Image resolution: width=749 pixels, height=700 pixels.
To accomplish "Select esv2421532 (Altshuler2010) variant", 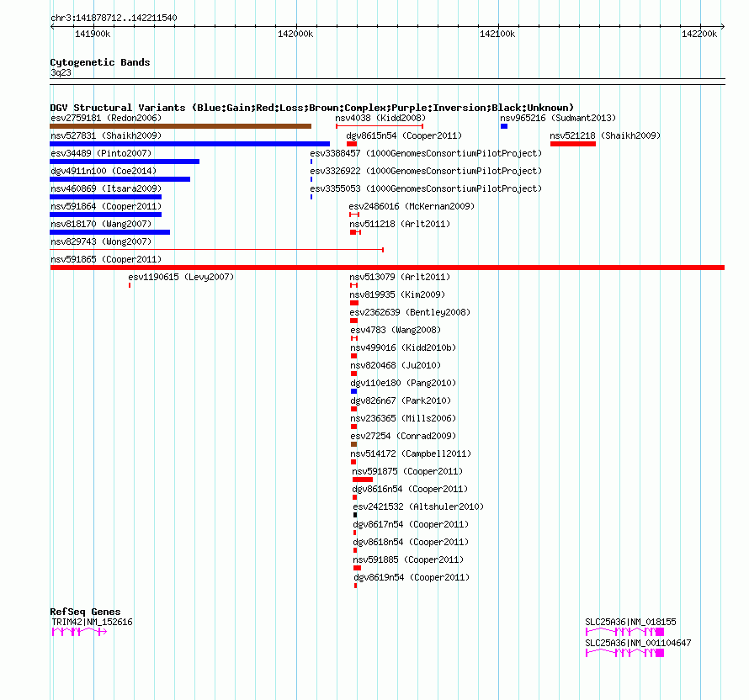I will (x=418, y=506).
